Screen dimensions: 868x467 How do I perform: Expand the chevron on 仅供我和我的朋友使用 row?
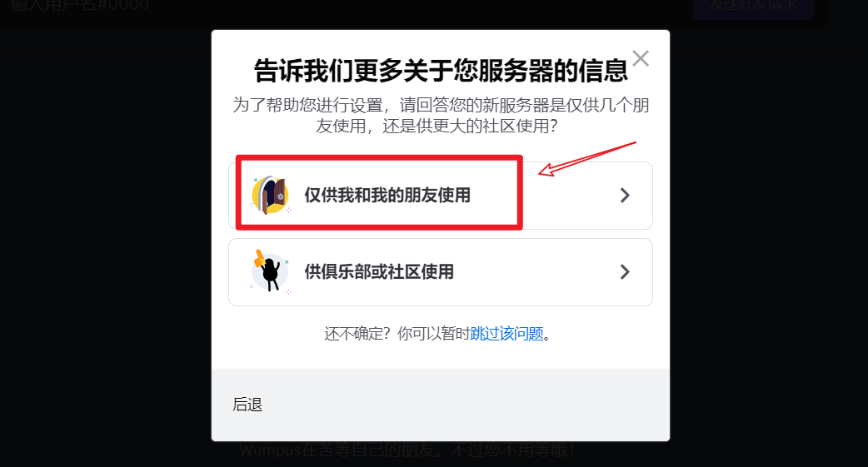click(x=625, y=196)
